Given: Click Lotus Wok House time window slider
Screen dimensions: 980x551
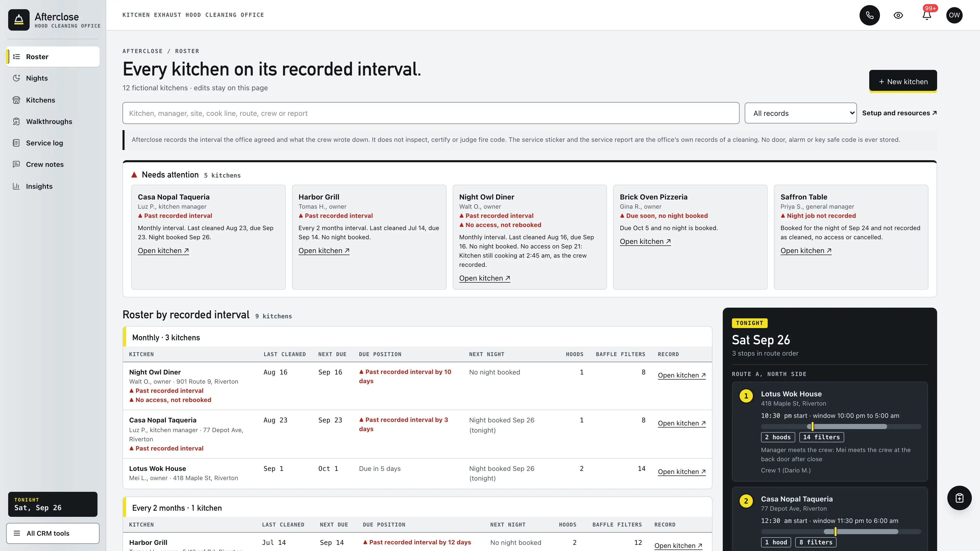Looking at the screenshot, I should click(841, 426).
